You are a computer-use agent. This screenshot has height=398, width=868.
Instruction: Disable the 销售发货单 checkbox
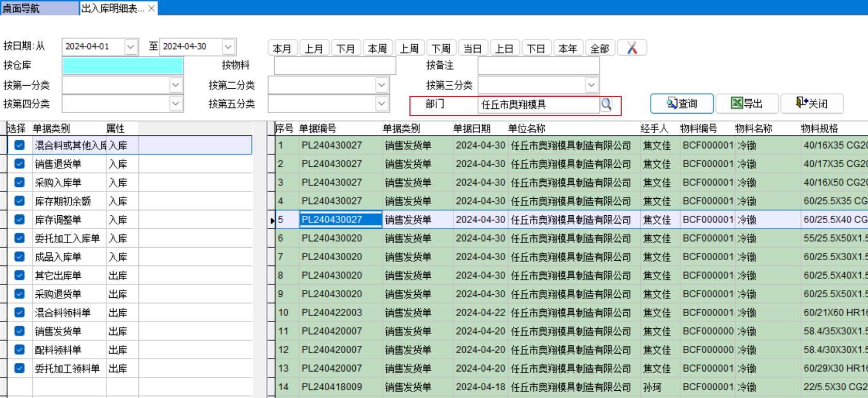pyautogui.click(x=20, y=331)
